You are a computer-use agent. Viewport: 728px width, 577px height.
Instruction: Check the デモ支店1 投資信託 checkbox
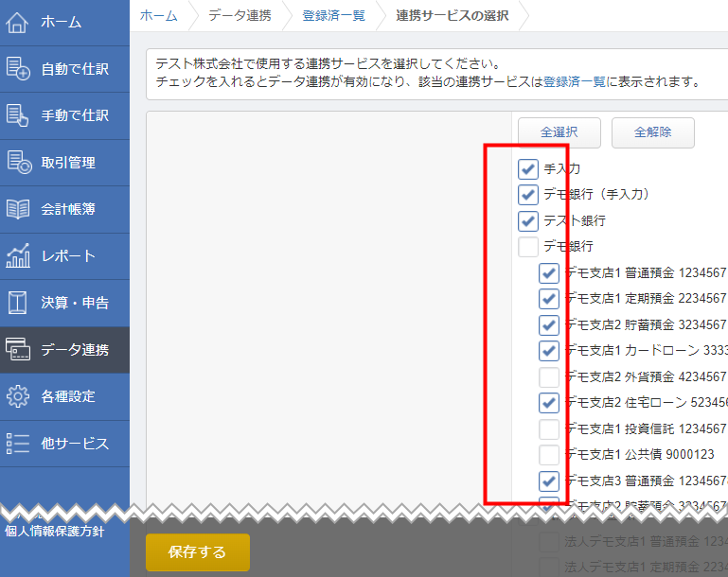[549, 429]
